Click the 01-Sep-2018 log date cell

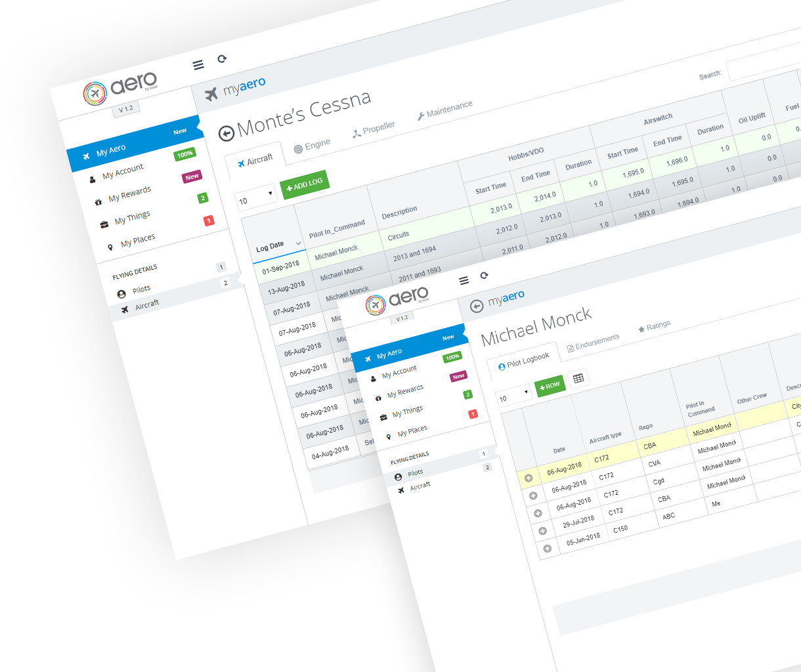[x=280, y=268]
